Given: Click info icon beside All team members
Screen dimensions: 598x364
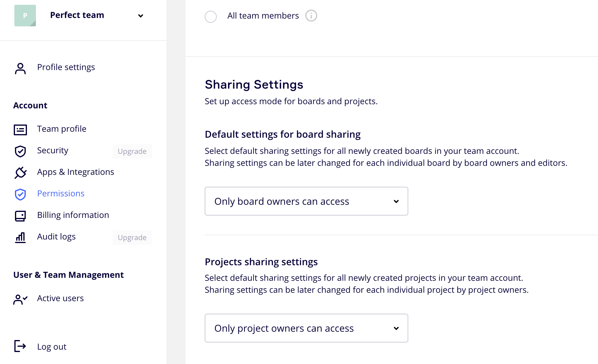Looking at the screenshot, I should [x=311, y=16].
